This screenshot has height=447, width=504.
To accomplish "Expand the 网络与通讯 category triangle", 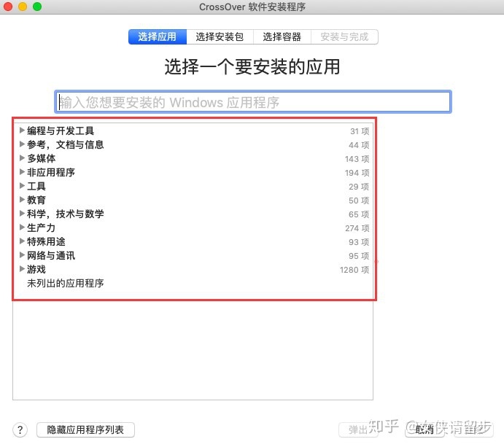I will pos(22,254).
